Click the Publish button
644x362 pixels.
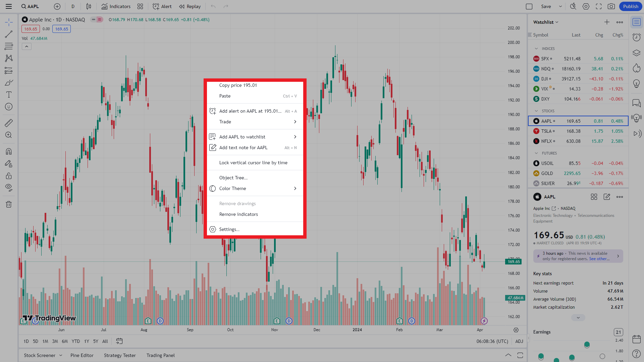pyautogui.click(x=631, y=6)
